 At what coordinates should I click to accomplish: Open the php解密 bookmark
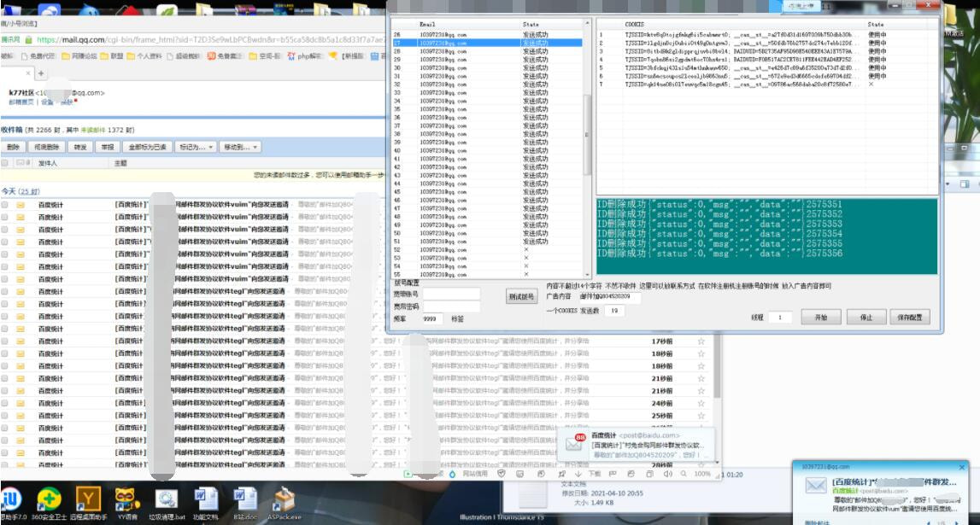pos(304,56)
